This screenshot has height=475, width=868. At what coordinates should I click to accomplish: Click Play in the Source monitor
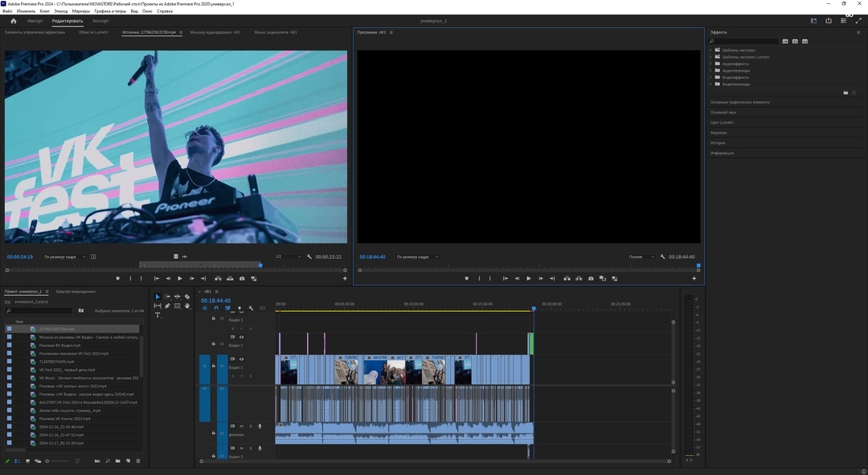pyautogui.click(x=179, y=278)
